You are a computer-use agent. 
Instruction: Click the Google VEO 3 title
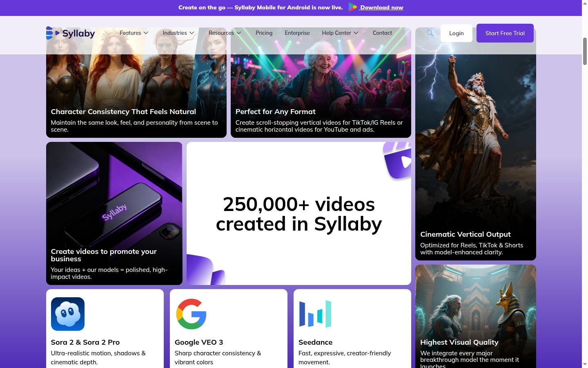coord(199,342)
